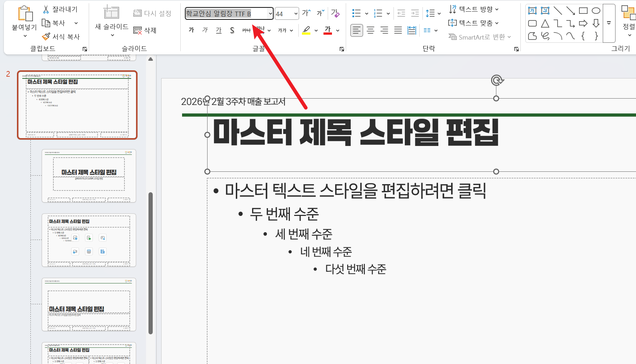Select the line arrow shape
Screen dimensions: 636x364
(x=571, y=11)
